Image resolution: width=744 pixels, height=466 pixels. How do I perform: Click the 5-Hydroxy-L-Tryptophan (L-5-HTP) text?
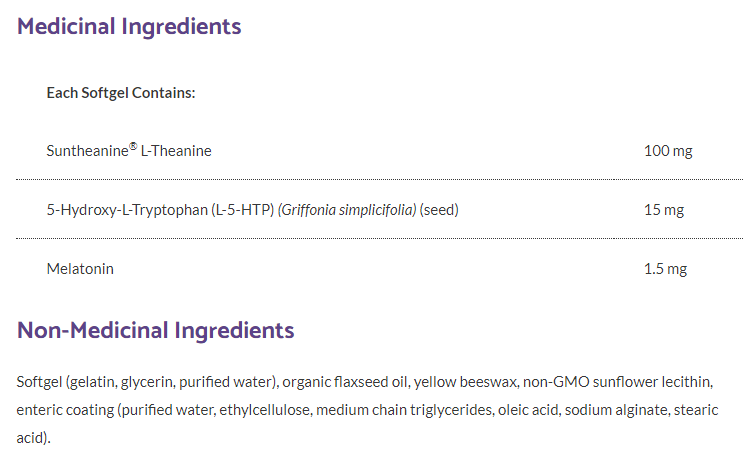pos(160,210)
